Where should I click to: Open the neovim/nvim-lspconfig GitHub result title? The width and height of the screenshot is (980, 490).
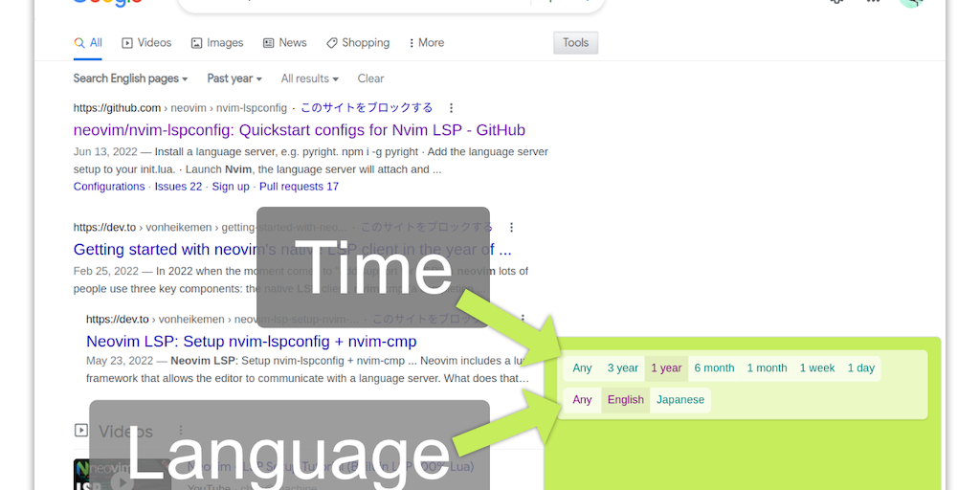pos(300,130)
